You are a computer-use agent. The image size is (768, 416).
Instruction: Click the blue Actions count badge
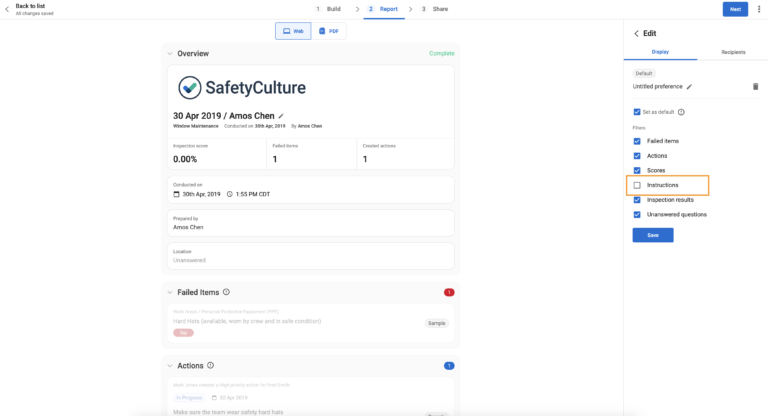coord(449,366)
